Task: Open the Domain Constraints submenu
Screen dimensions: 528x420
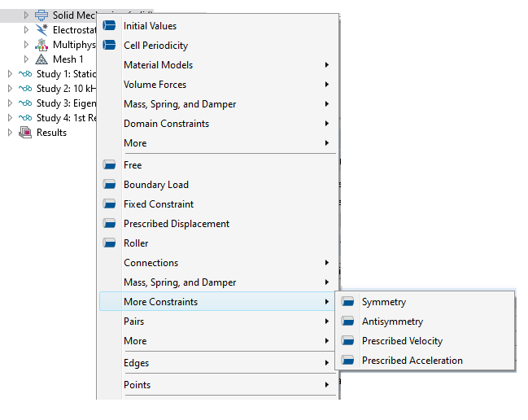Action: click(166, 124)
